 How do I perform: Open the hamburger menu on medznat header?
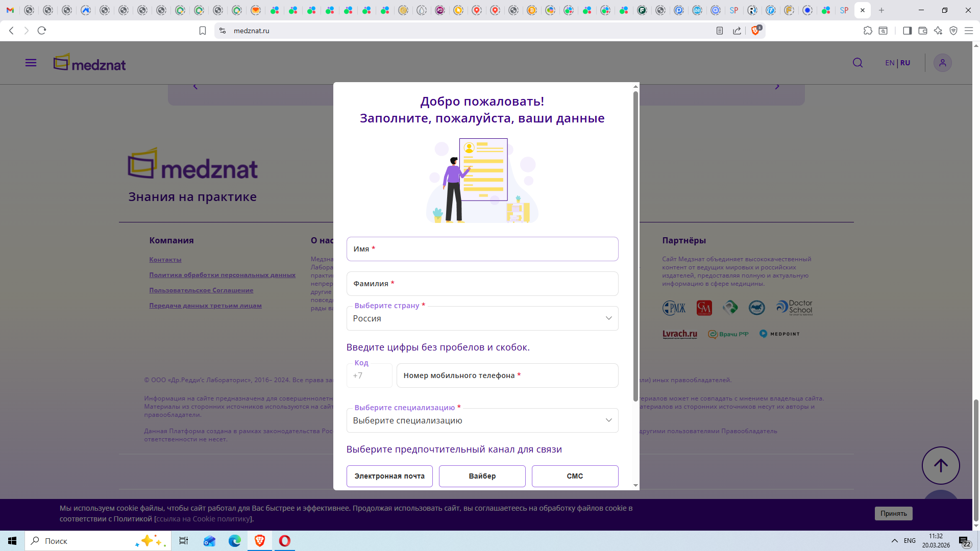pos(31,63)
